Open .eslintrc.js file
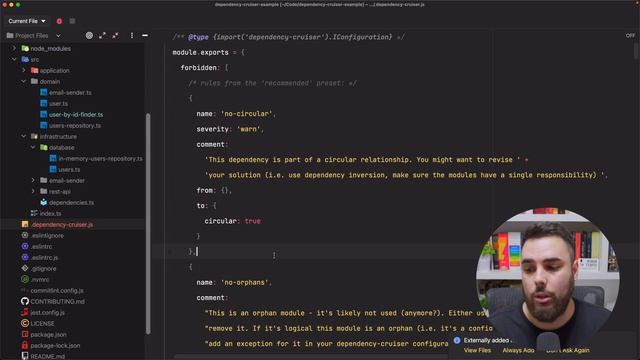 44,258
